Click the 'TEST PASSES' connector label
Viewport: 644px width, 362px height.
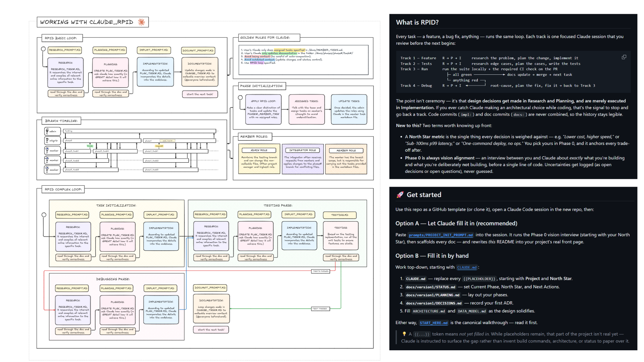(320, 309)
